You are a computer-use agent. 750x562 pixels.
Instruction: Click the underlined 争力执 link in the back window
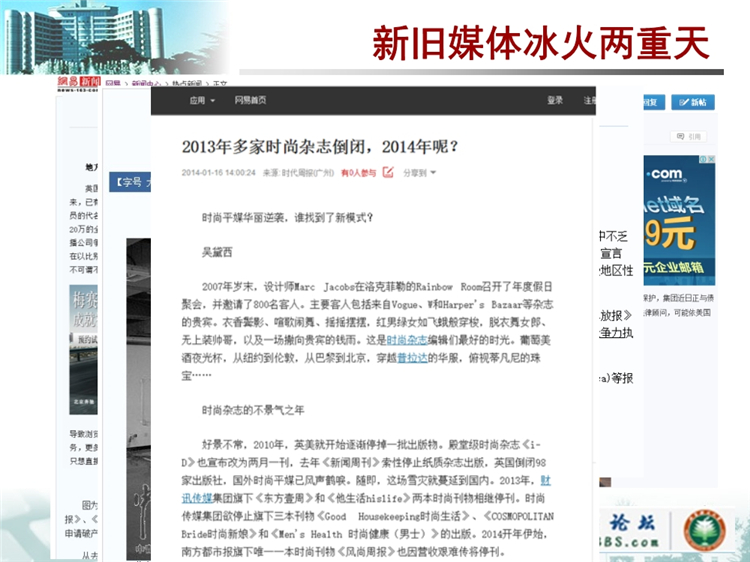[616, 333]
